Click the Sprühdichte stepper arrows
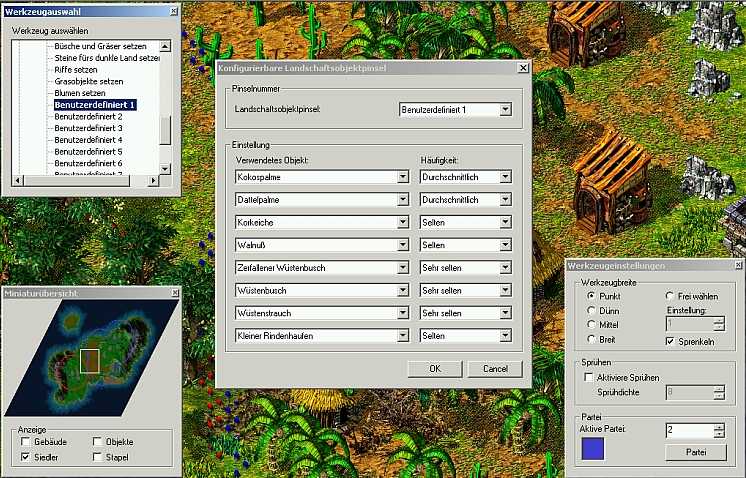Image resolution: width=746 pixels, height=478 pixels. [x=719, y=392]
